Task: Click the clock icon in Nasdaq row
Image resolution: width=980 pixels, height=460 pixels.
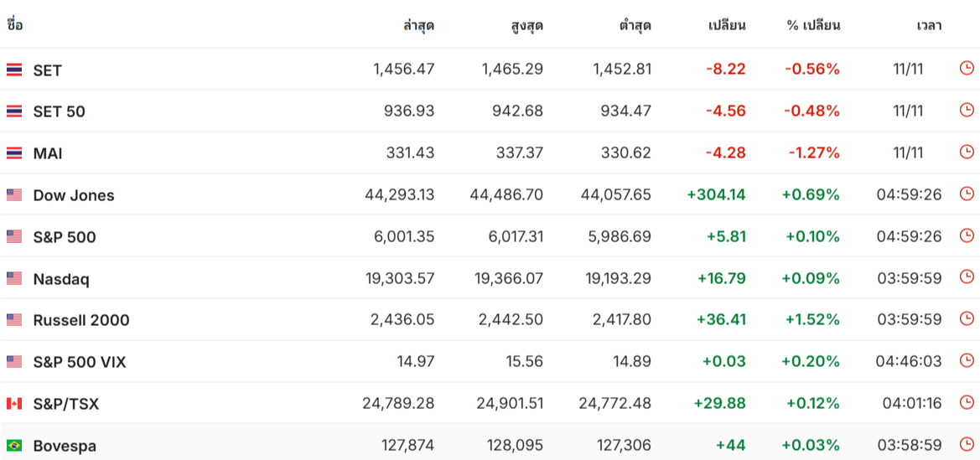Action: tap(967, 277)
